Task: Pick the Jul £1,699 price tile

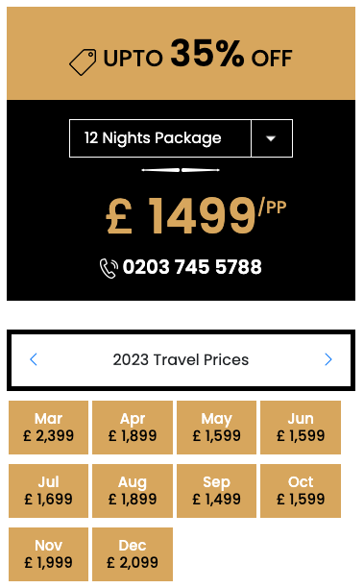Action: [x=48, y=491]
